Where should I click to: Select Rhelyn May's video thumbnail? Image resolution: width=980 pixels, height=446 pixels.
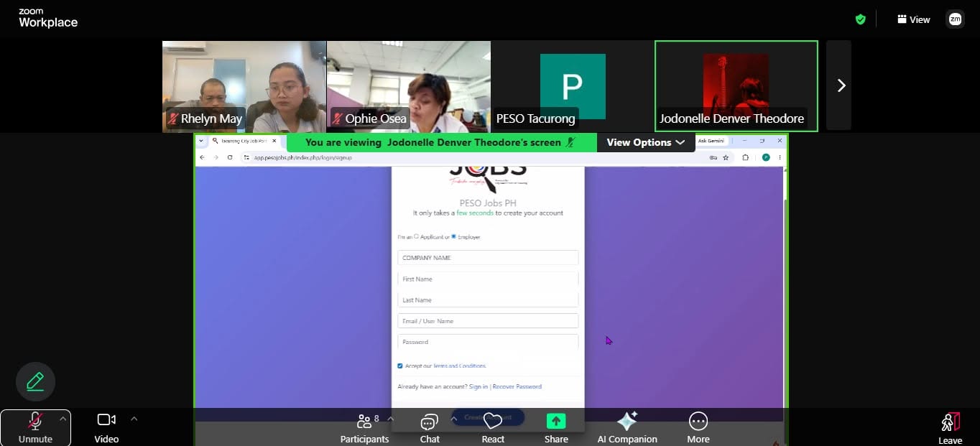click(x=244, y=86)
